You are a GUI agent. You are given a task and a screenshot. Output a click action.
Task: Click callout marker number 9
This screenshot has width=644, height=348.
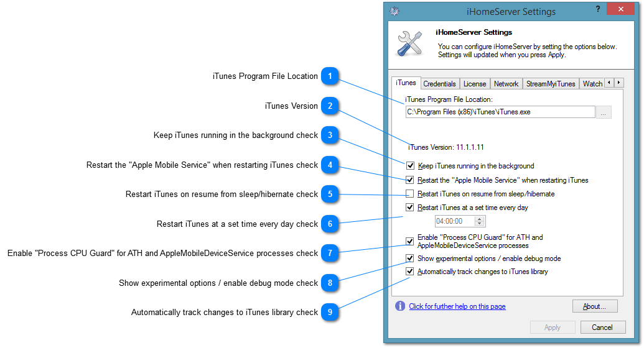[330, 313]
